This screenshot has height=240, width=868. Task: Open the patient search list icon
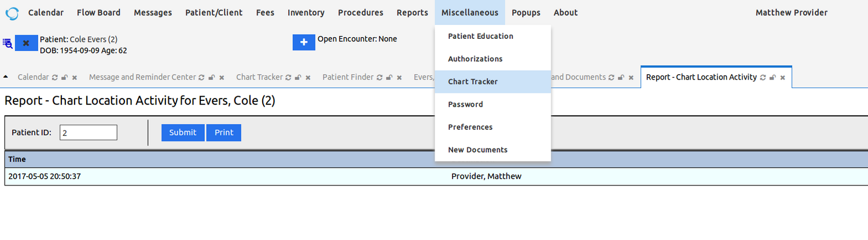(8, 43)
